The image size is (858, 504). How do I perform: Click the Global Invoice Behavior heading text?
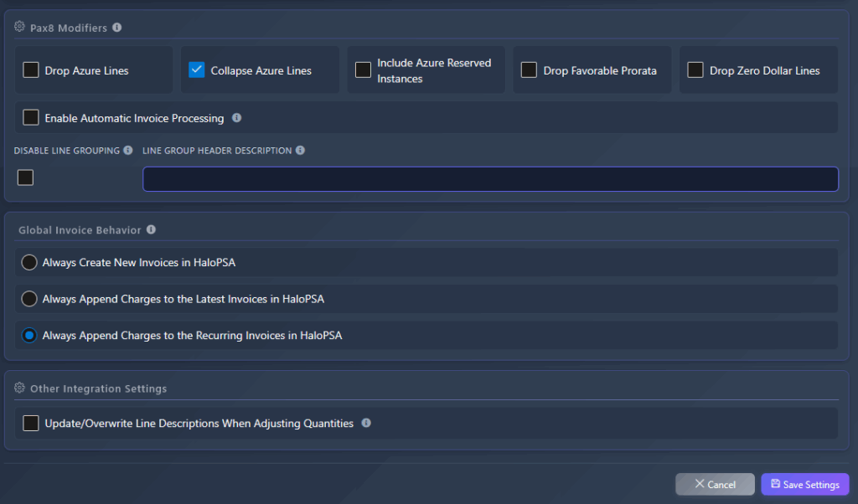(80, 230)
